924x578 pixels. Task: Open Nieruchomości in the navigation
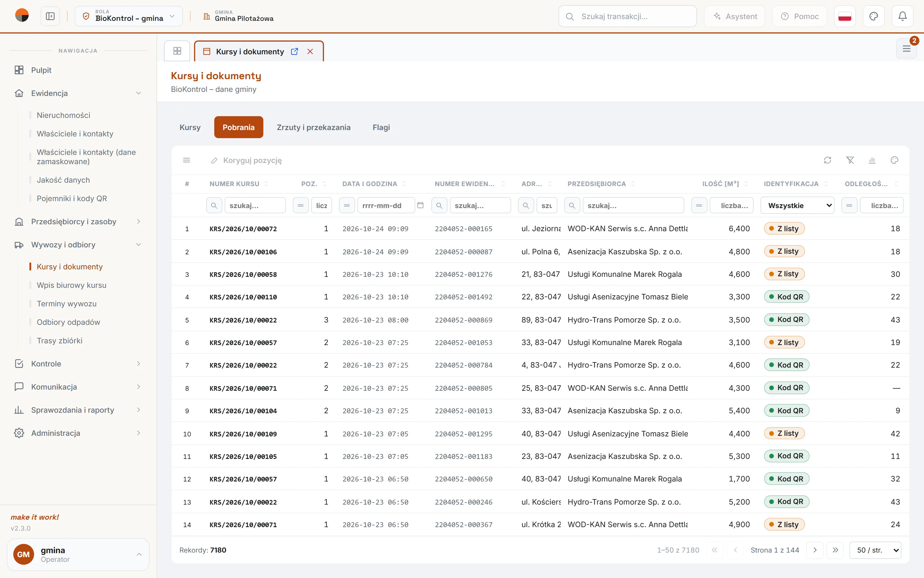64,115
